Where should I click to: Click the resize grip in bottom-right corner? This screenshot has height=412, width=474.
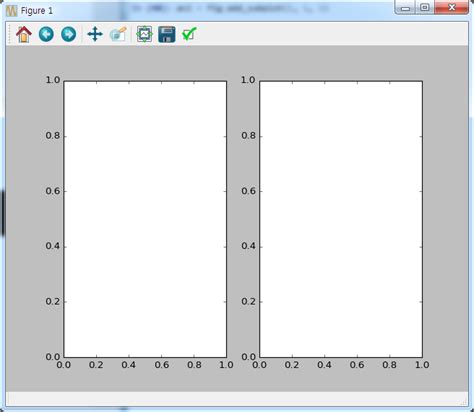coord(464,402)
